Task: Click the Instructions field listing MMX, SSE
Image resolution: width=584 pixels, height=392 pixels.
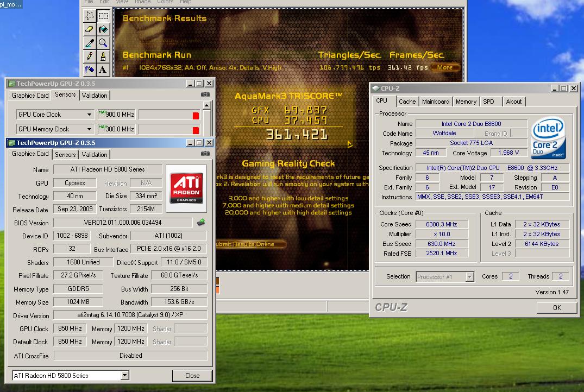Action: click(492, 197)
